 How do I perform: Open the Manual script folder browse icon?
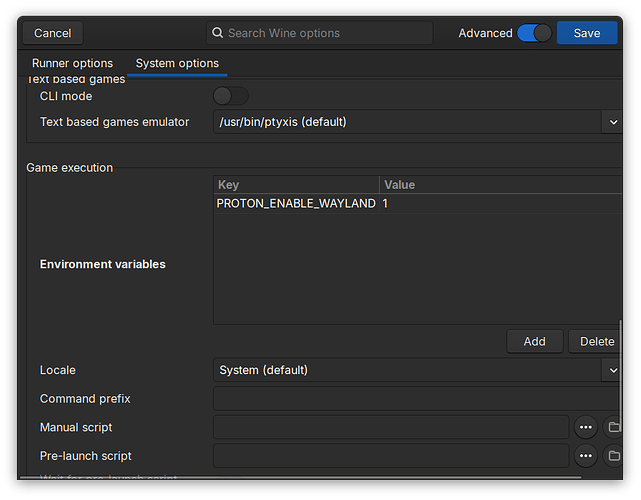pos(613,427)
